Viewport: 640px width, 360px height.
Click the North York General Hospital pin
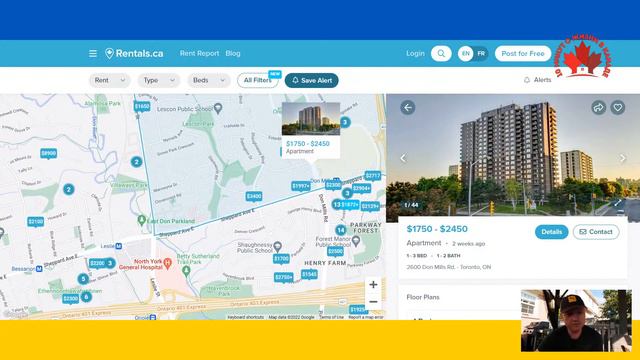[x=167, y=263]
